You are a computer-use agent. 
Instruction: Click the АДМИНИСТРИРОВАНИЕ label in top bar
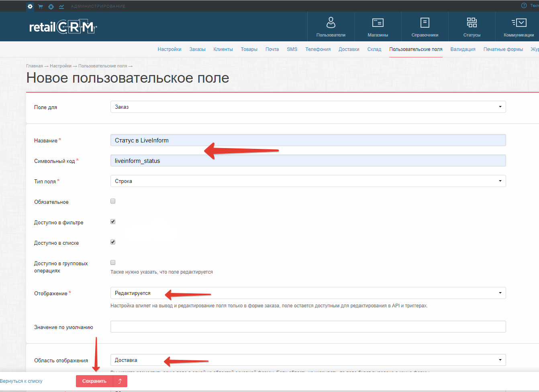[x=98, y=6]
